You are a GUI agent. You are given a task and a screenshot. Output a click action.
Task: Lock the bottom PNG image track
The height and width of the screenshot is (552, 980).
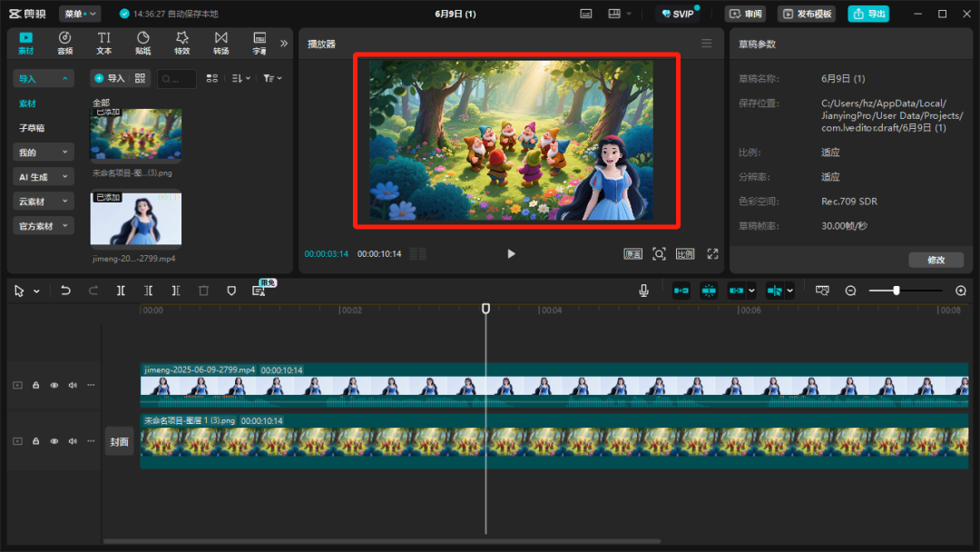[35, 441]
